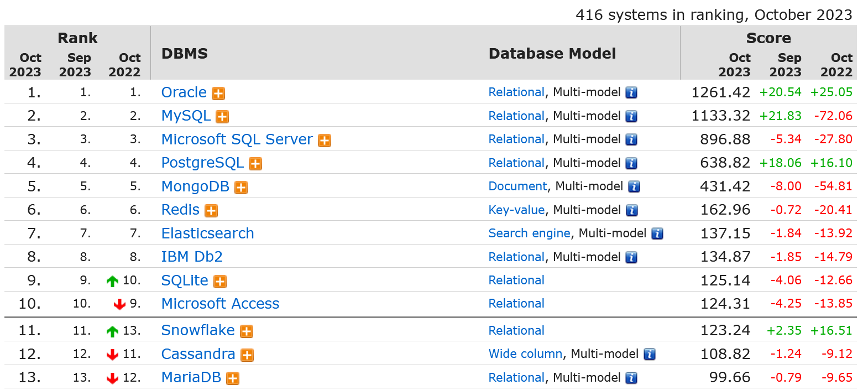Click the orange plus icon by Redis
This screenshot has height=390, width=868.
211,211
